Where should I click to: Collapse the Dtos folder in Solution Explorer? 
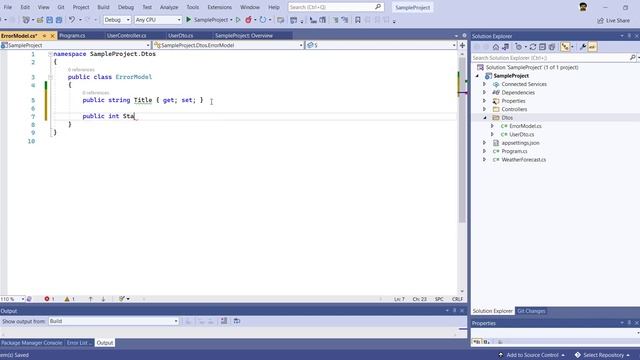coord(484,118)
